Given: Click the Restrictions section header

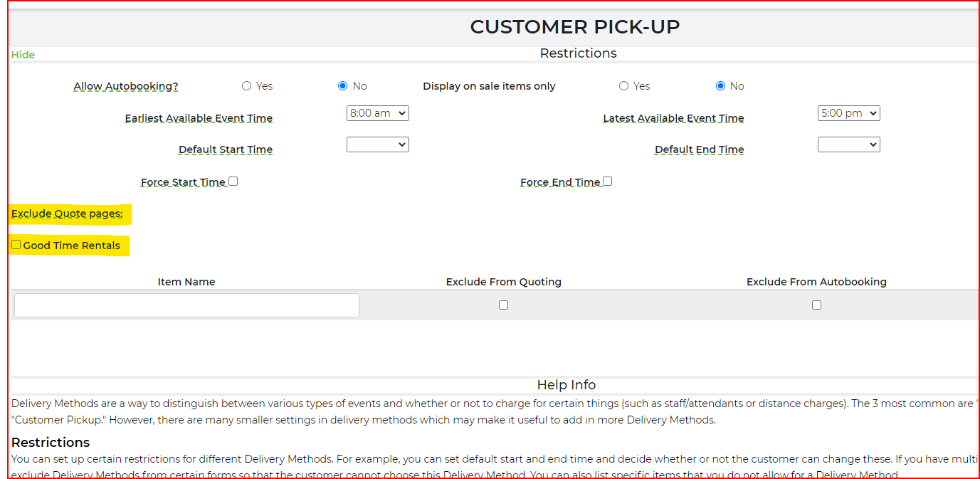Looking at the screenshot, I should coord(578,53).
